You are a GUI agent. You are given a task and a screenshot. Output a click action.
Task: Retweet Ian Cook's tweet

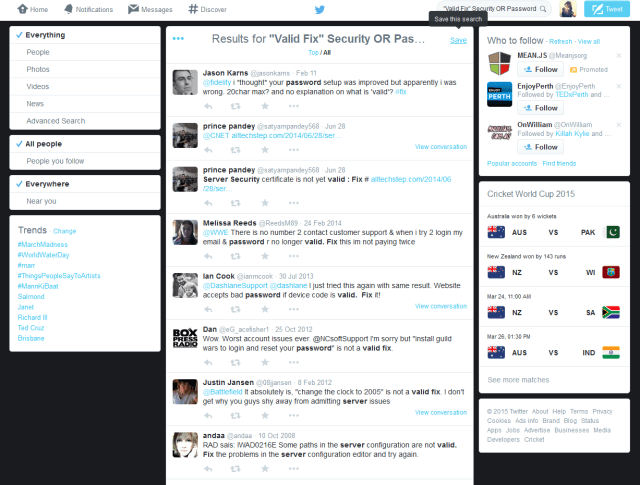(x=236, y=309)
